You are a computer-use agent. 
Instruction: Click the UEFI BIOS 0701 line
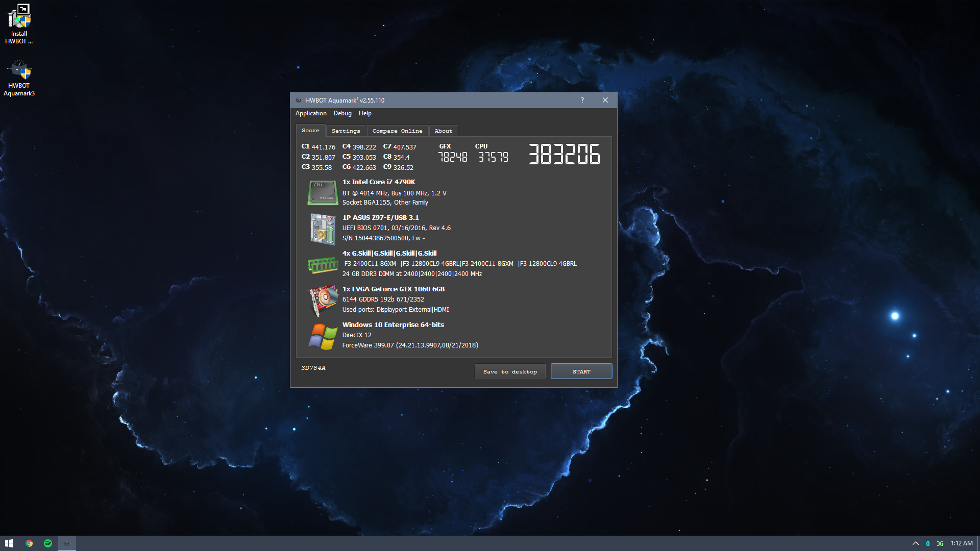point(396,228)
